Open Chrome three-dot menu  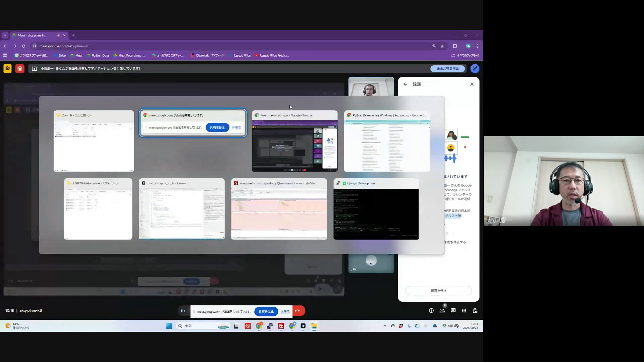point(477,46)
